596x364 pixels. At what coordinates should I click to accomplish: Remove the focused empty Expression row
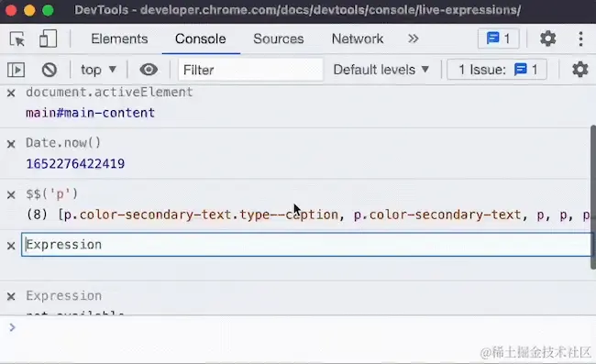coord(11,246)
